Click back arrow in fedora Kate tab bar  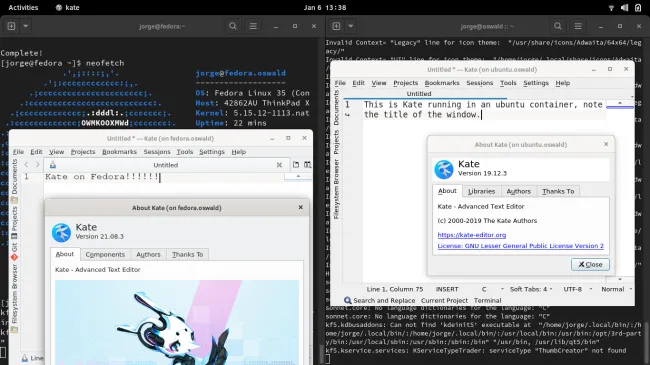tap(26, 165)
